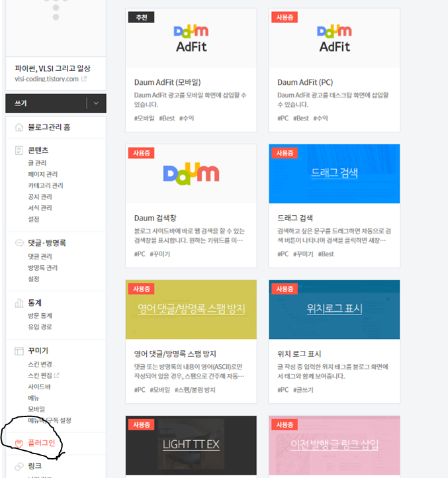The image size is (448, 478).
Task: Open the Daum AdFit (모바일) plugin card
Action: click(x=191, y=70)
